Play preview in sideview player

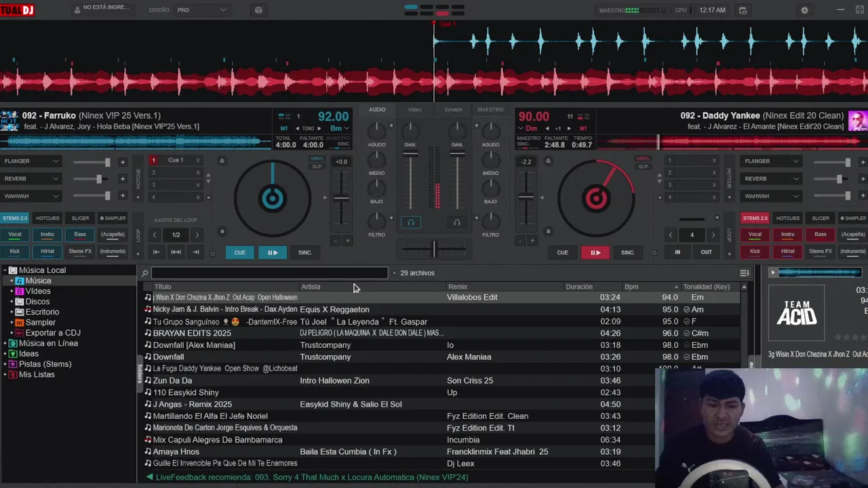tap(772, 272)
